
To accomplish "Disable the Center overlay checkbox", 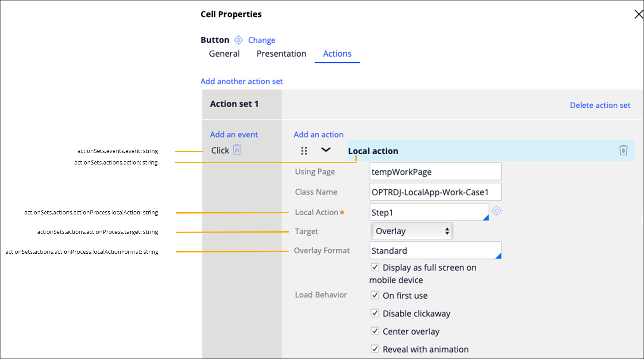I will point(375,331).
